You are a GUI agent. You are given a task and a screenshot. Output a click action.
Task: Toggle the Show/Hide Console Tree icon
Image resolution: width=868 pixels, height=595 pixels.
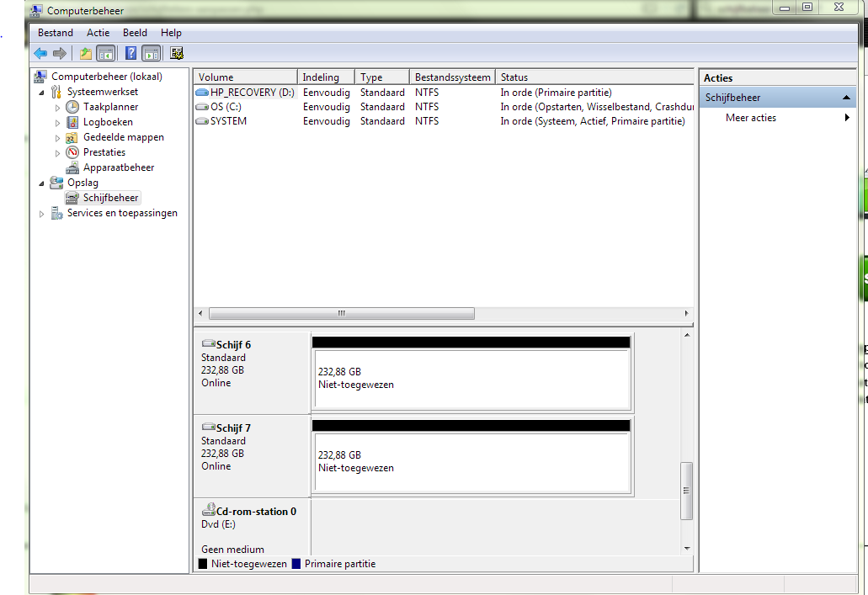click(106, 53)
